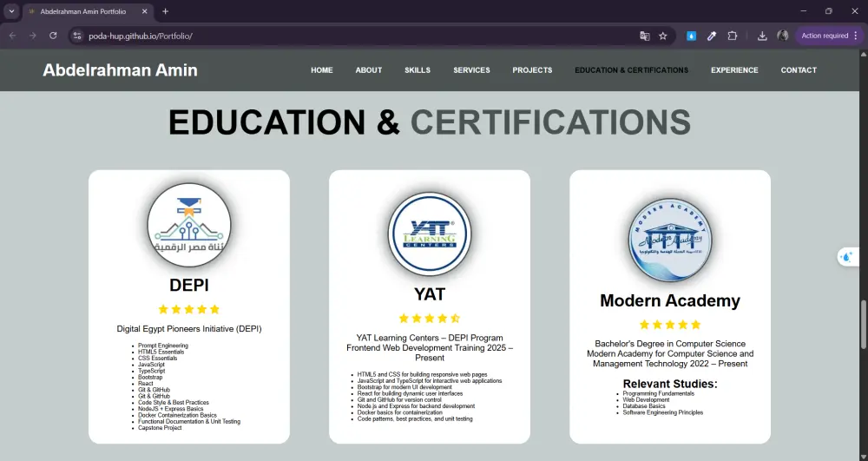Click the 'Prompt Engineering' list item
Viewport: 868px width, 461px height.
coord(163,346)
